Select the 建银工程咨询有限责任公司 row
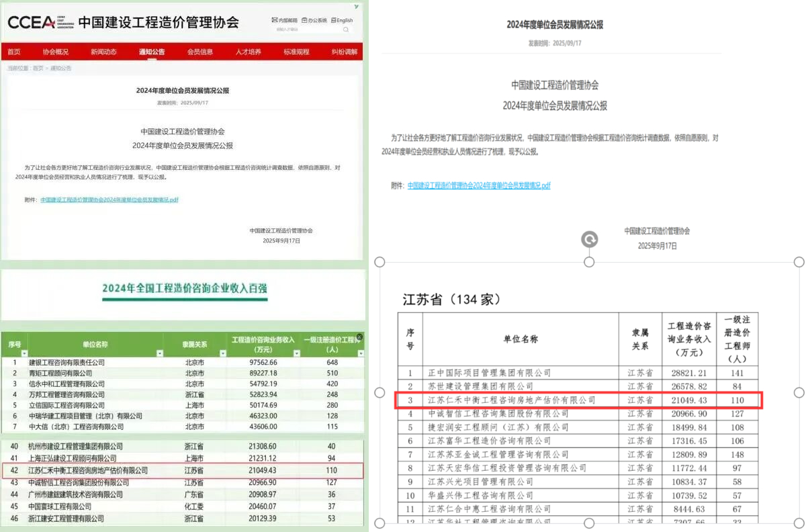The width and height of the screenshot is (808, 532). [x=182, y=362]
